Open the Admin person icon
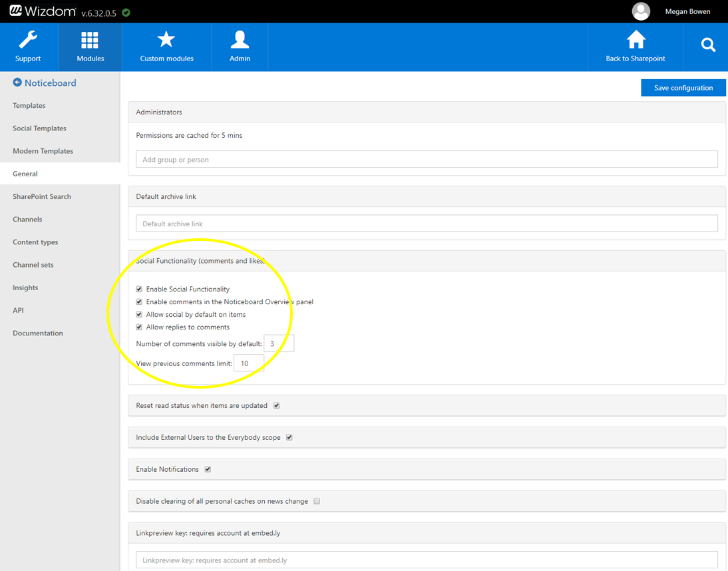728x571 pixels. pyautogui.click(x=240, y=41)
